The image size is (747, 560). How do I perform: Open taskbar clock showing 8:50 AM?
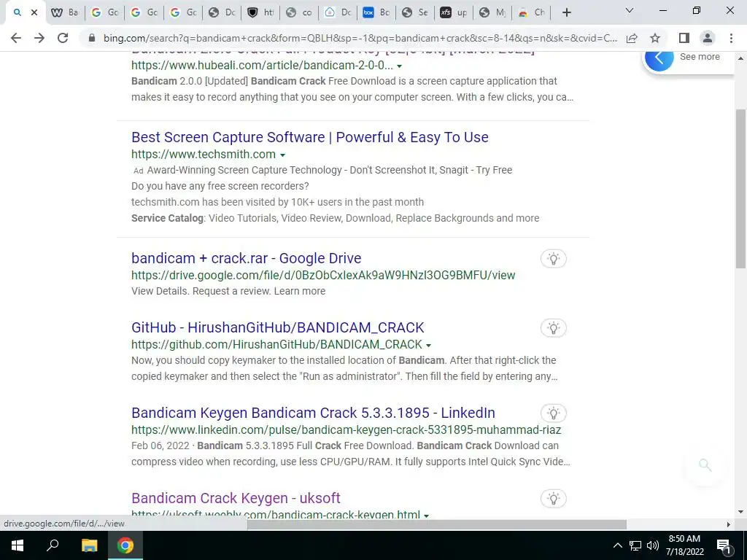point(684,545)
